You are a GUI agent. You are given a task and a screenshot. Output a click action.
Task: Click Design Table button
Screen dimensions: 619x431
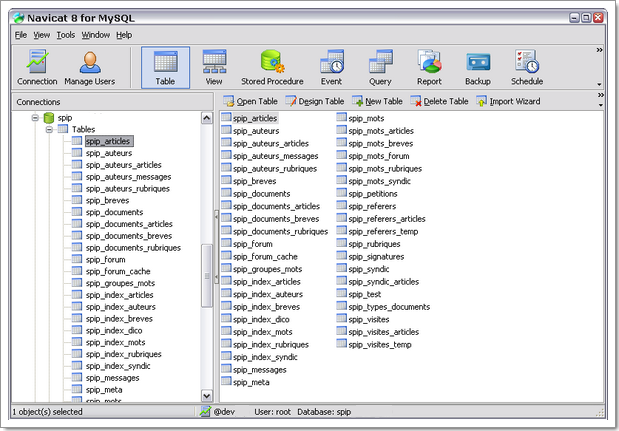(315, 101)
